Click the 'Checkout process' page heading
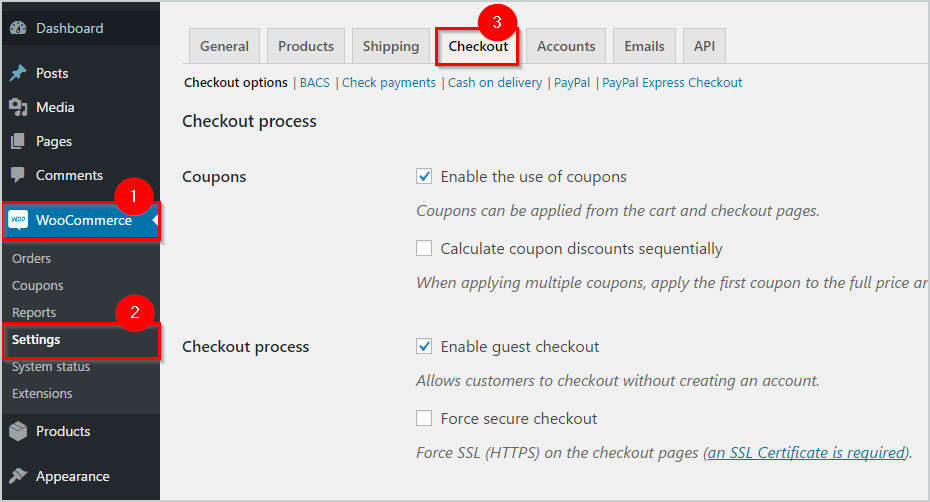This screenshot has width=930, height=502. [249, 121]
